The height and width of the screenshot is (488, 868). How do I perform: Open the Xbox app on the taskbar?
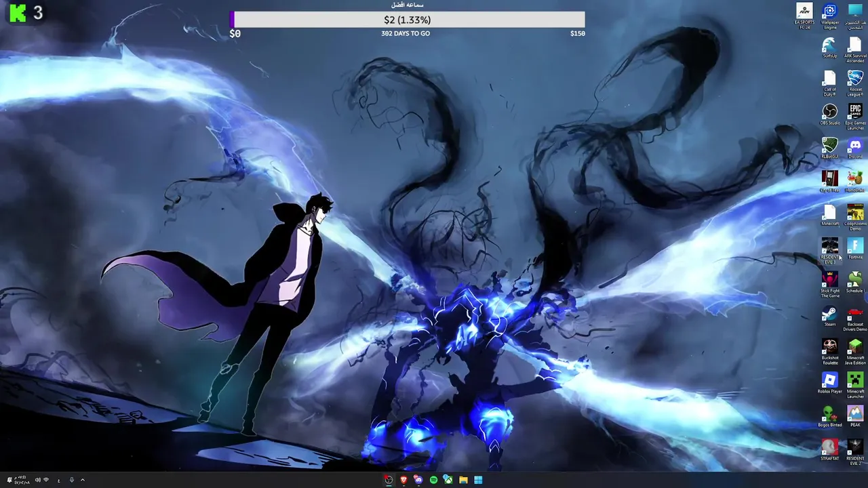coord(448,480)
